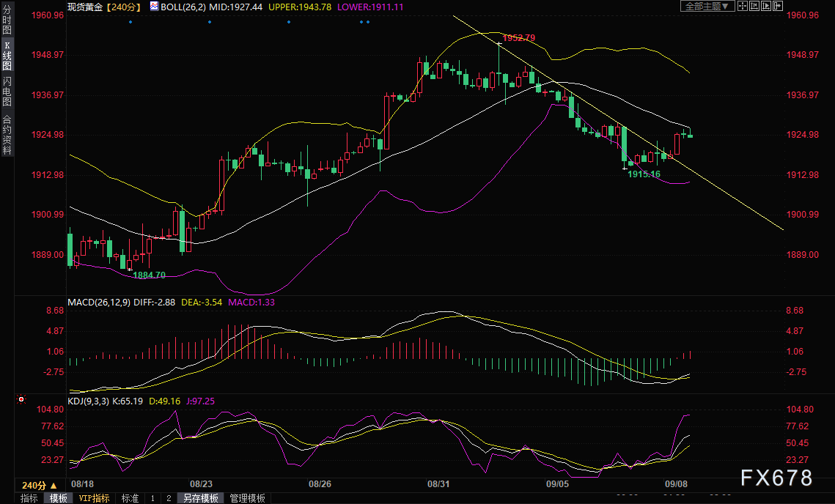Screen dimensions: 835x504
Task: Open 合约资料 contract info tab
Action: [x=7, y=135]
